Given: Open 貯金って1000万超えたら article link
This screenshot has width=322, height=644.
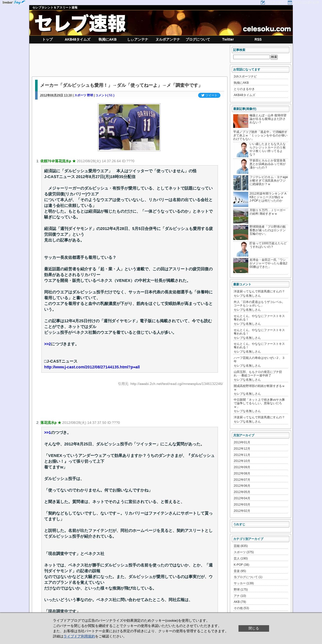Looking at the screenshot, I should pos(268,245).
